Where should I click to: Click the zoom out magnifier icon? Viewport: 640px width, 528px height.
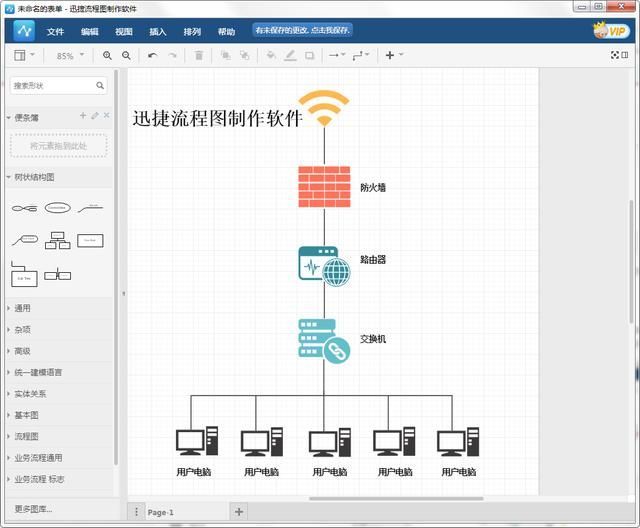pyautogui.click(x=127, y=55)
